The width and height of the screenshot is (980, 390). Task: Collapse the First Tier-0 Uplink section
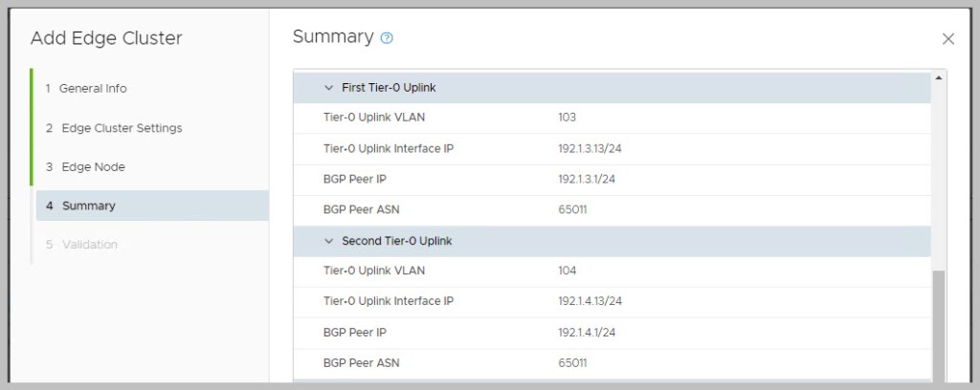[329, 88]
